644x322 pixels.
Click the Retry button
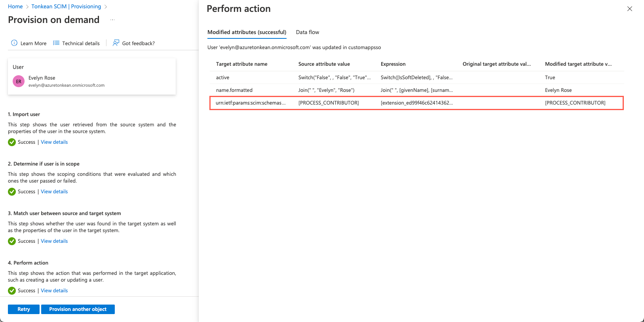[24, 309]
